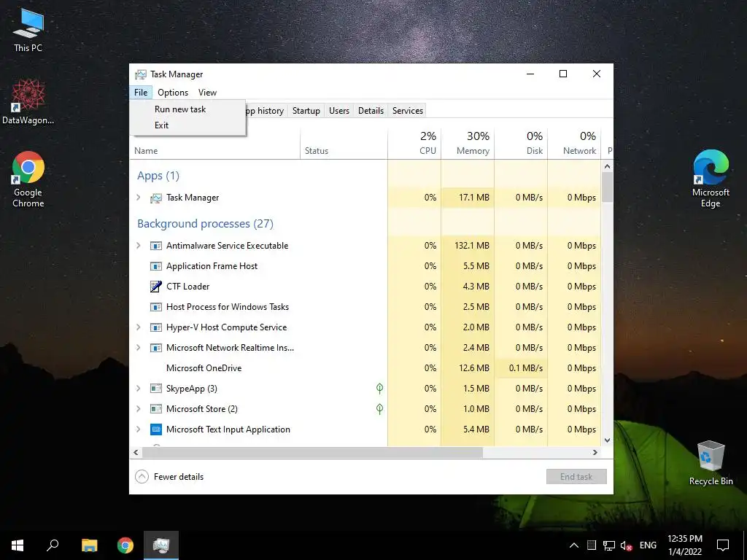
Task: Click the Microsoft Store process icon
Action: coord(156,409)
